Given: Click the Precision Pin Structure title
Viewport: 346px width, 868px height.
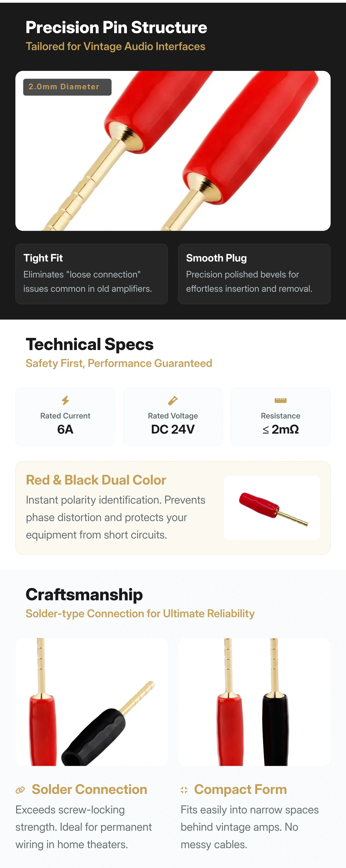Looking at the screenshot, I should coord(116,27).
